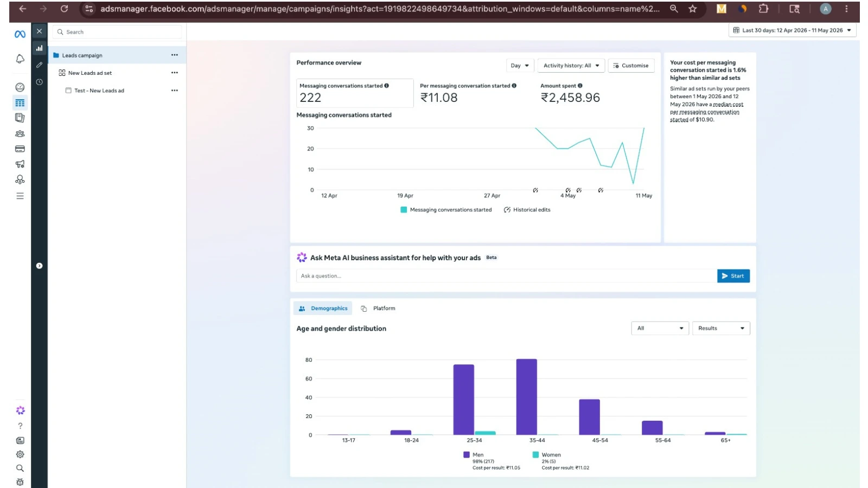Select Leads campaign tree row
The image size is (868, 488).
(x=117, y=55)
